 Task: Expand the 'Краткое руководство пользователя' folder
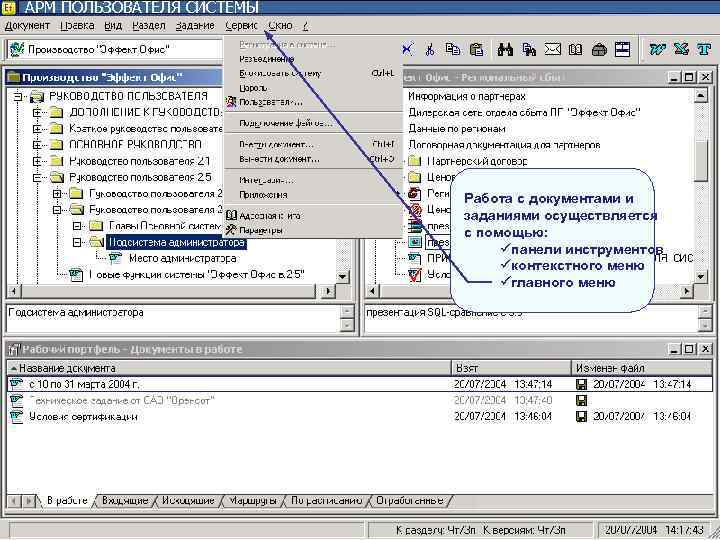tap(37, 129)
